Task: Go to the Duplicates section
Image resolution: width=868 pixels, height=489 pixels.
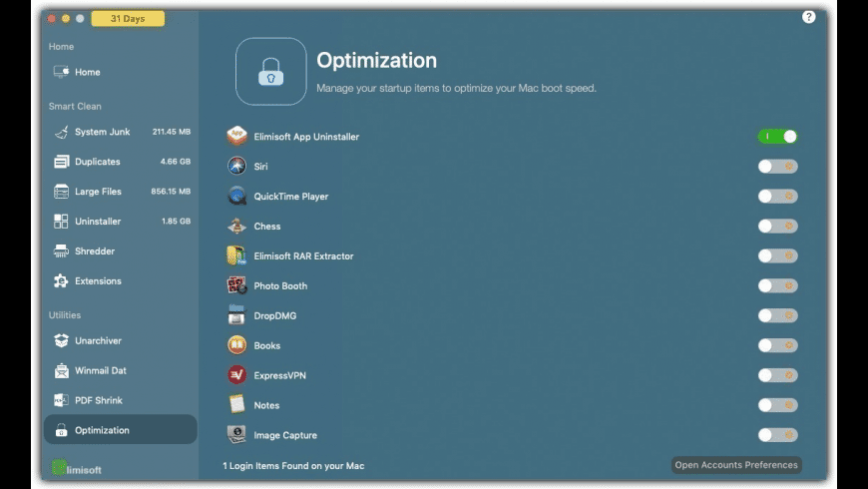Action: click(120, 162)
